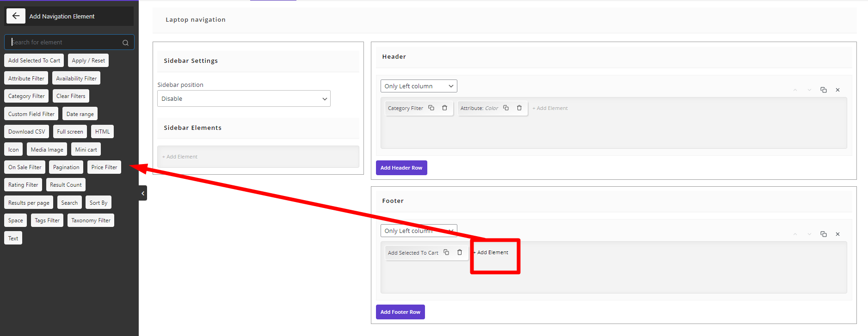This screenshot has width=868, height=336.
Task: Click the search magnifier icon
Action: [125, 43]
